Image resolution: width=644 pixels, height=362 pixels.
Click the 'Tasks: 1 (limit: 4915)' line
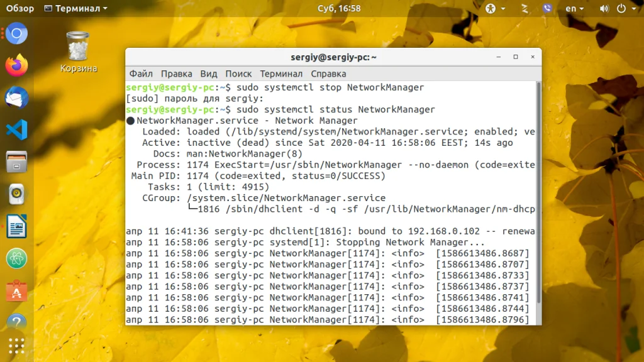click(208, 187)
